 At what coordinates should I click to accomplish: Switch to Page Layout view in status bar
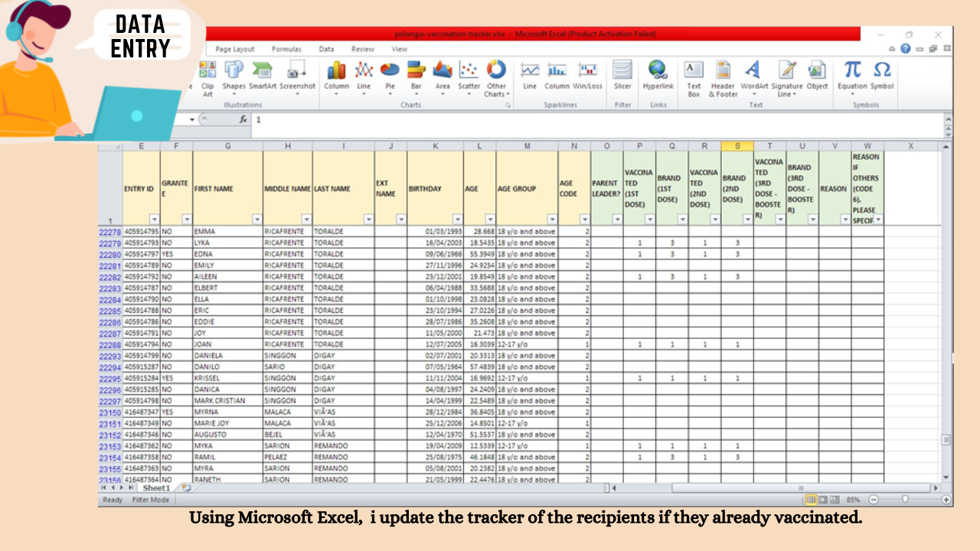(x=823, y=500)
